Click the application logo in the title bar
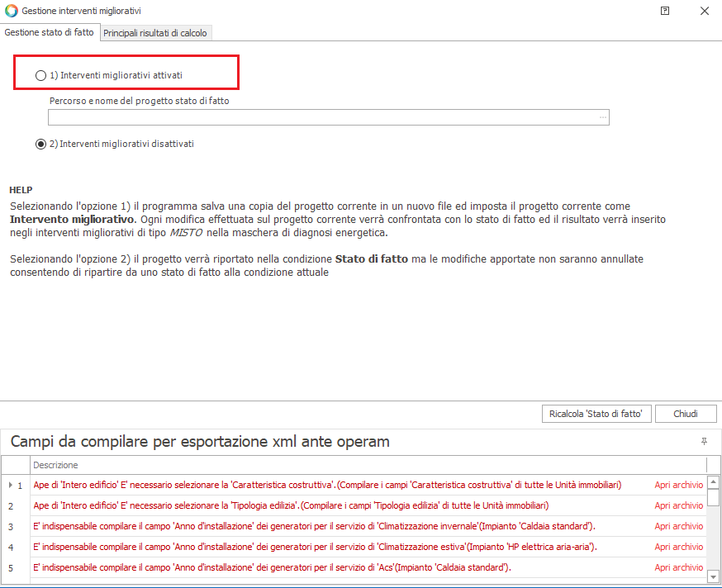This screenshot has height=588, width=722. point(11,11)
